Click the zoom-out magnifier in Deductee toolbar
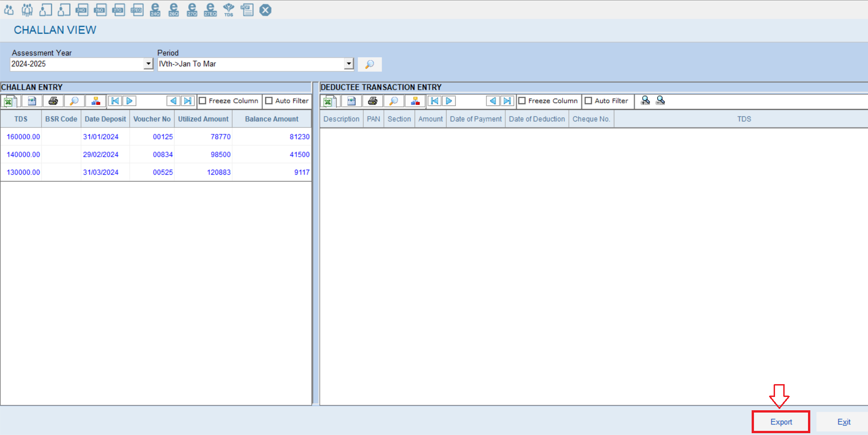This screenshot has height=435, width=868. click(x=661, y=100)
